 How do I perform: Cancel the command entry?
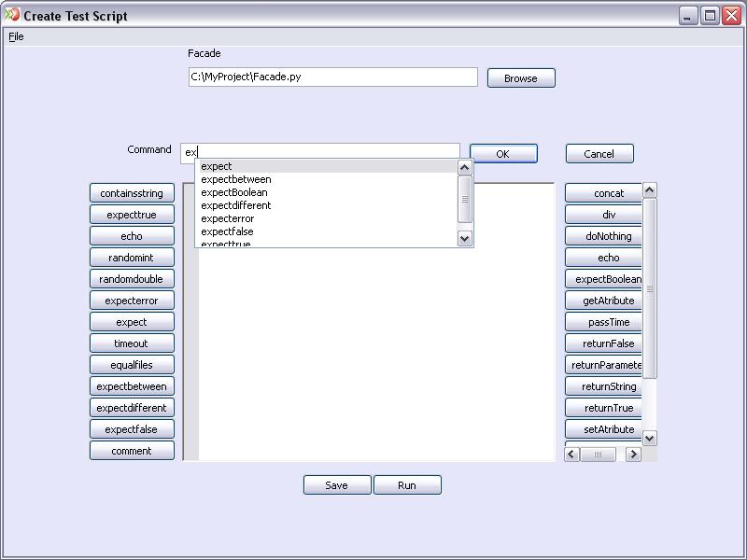(599, 154)
